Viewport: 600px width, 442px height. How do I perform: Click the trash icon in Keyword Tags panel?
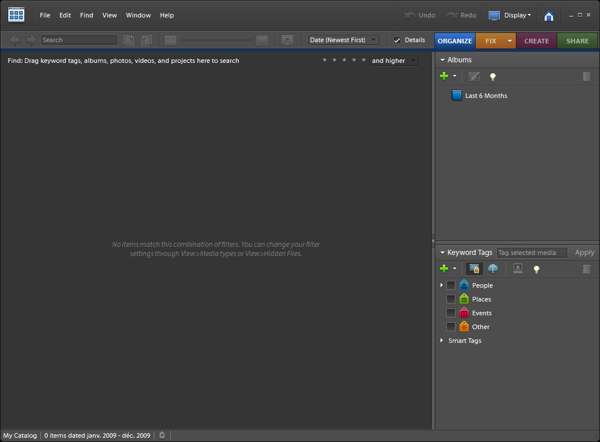point(586,268)
